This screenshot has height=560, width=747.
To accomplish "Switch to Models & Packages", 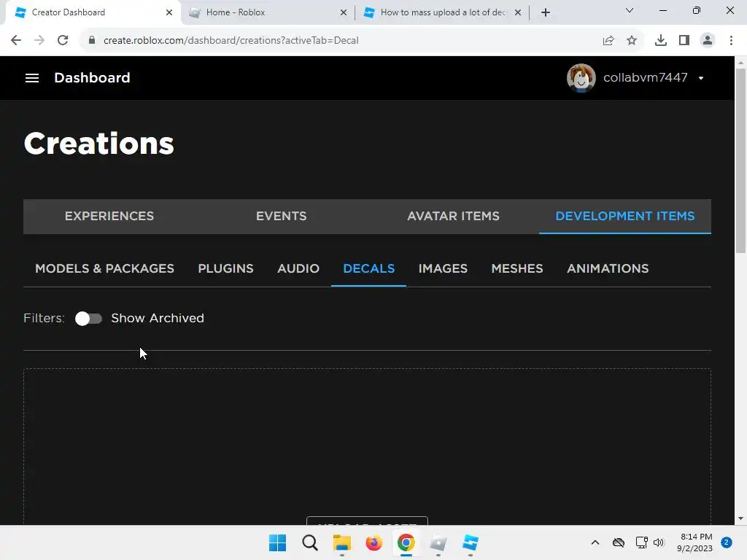I will [105, 268].
